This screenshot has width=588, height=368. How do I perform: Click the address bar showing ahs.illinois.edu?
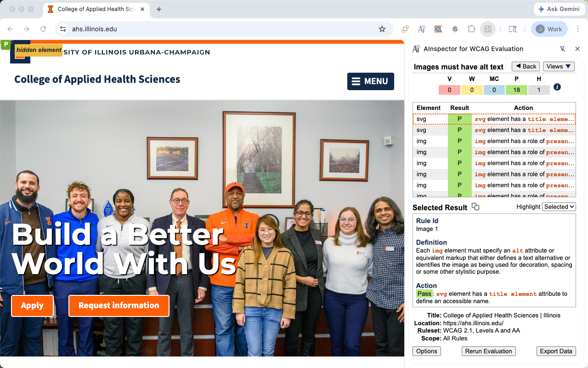coord(220,29)
